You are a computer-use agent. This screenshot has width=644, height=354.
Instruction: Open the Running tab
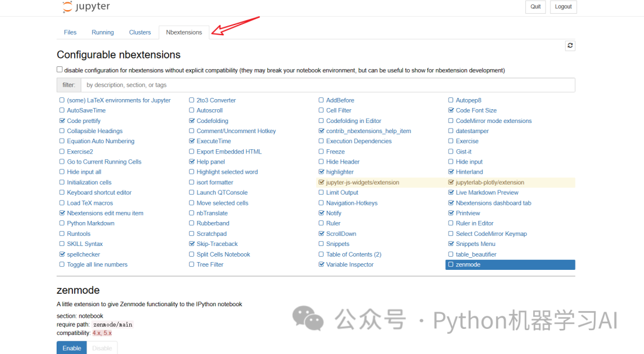pos(103,32)
